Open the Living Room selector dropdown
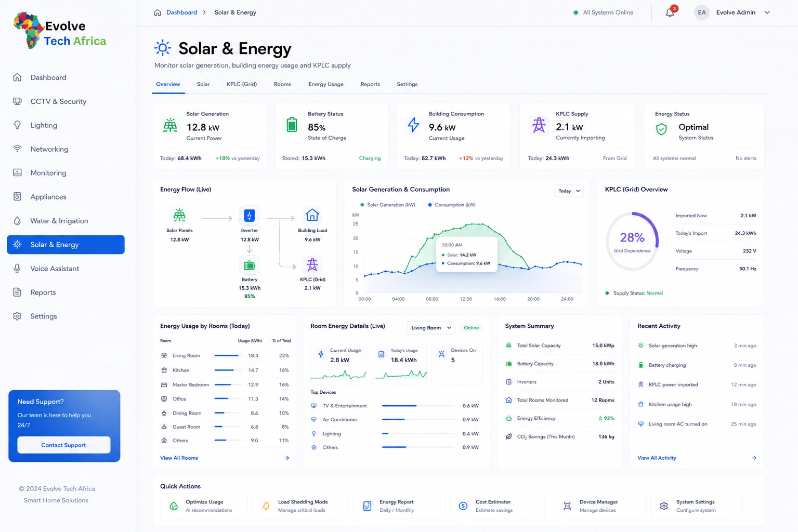Screen dimensions: 798x532 coord(431,328)
